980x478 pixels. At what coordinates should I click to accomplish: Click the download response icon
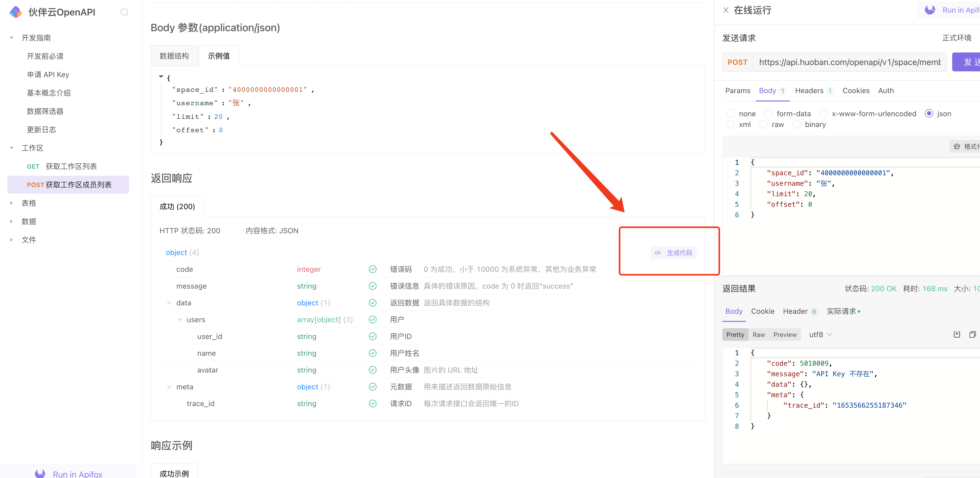[x=956, y=335]
